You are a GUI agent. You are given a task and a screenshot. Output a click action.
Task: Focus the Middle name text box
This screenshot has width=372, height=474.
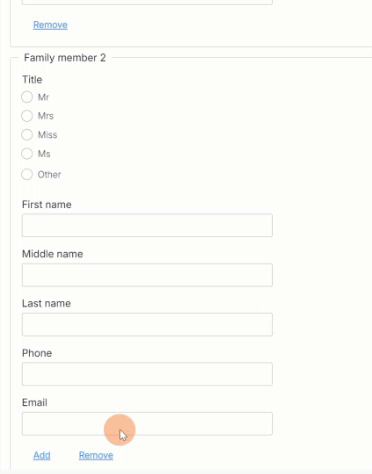coord(147,275)
